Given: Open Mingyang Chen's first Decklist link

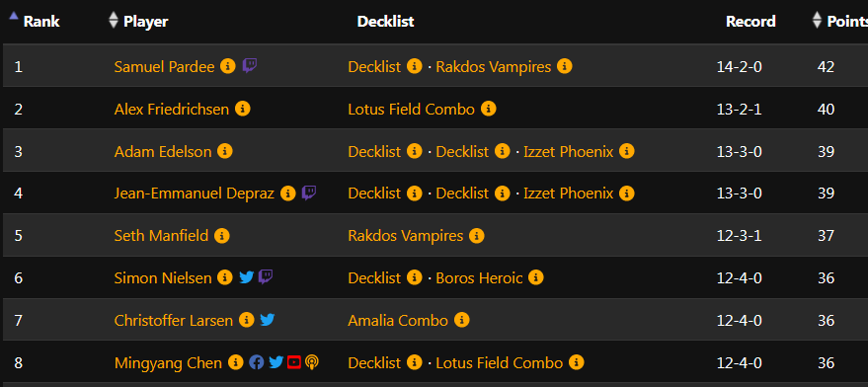Looking at the screenshot, I should 374,363.
